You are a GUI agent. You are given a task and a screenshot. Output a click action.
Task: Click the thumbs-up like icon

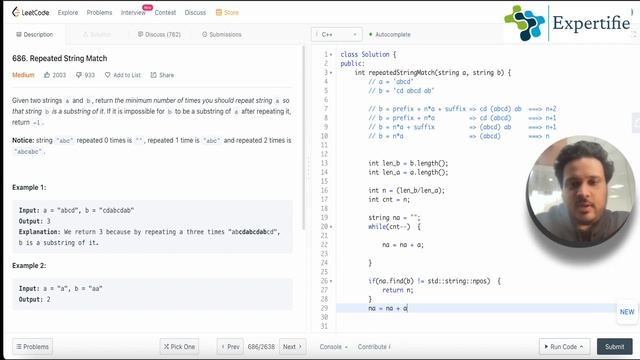click(47, 75)
